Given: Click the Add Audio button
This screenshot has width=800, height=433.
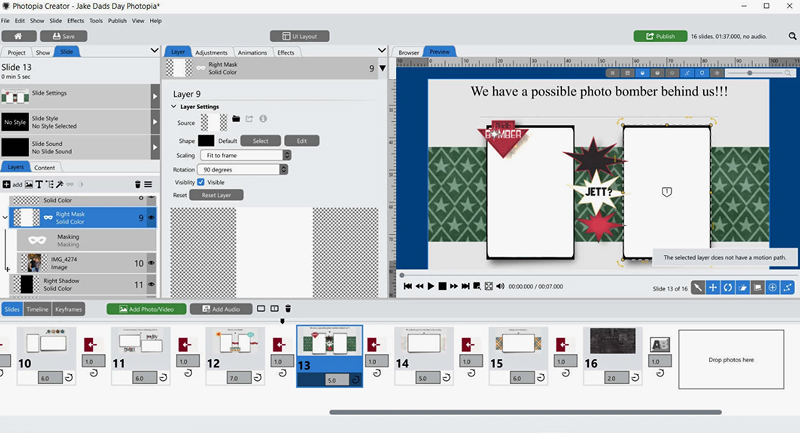Looking at the screenshot, I should pyautogui.click(x=221, y=309).
